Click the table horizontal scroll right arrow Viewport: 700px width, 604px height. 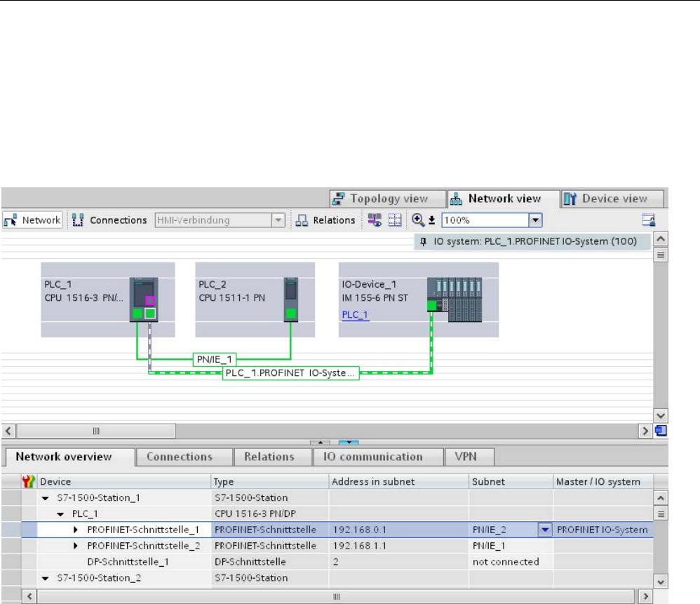click(x=645, y=596)
